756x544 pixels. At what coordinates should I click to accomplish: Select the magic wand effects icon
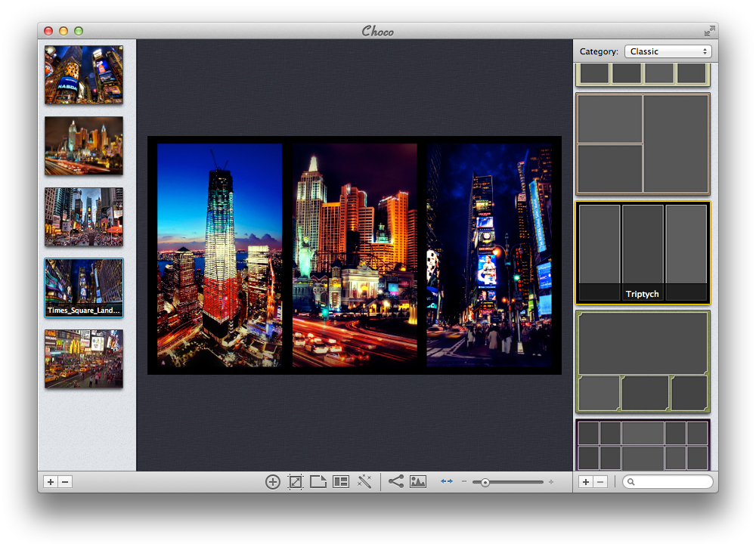pyautogui.click(x=364, y=482)
